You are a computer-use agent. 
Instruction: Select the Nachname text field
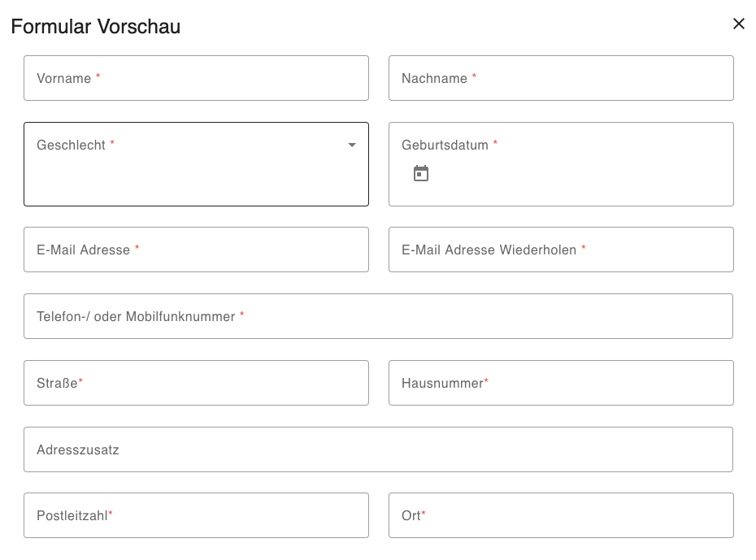(x=561, y=78)
